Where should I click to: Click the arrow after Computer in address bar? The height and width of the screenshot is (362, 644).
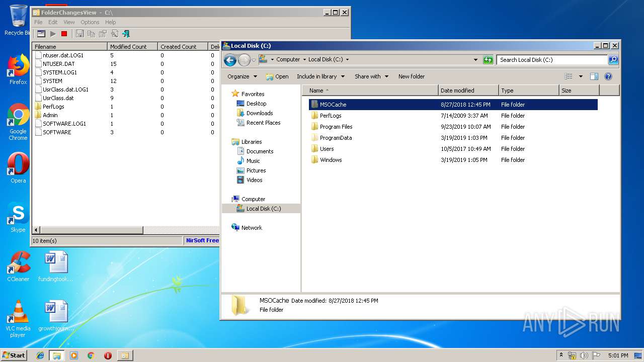(304, 59)
